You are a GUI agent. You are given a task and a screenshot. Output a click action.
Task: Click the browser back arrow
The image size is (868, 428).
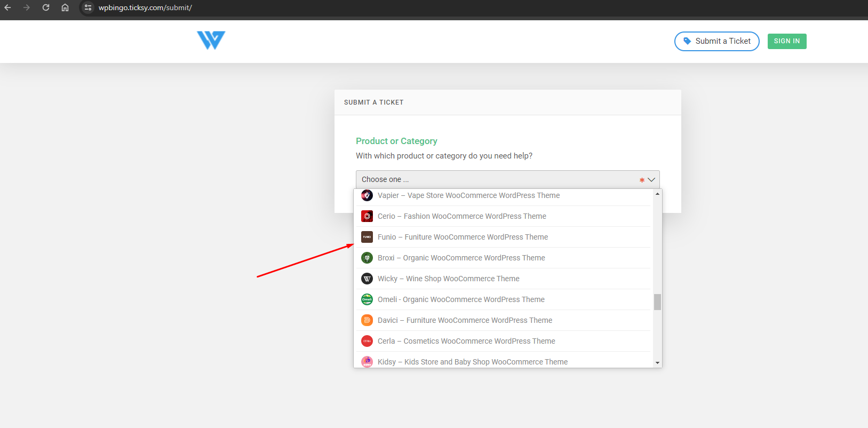(x=7, y=7)
